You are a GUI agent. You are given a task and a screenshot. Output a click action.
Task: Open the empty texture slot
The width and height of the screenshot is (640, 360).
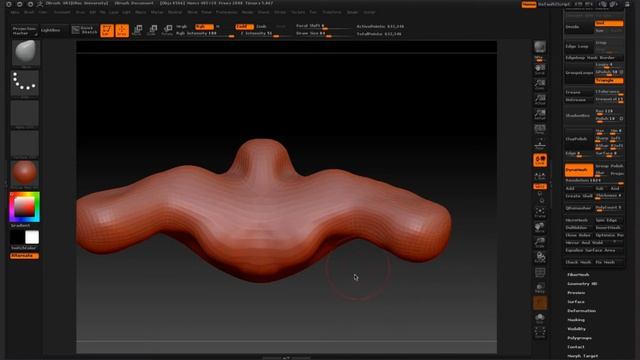click(24, 143)
